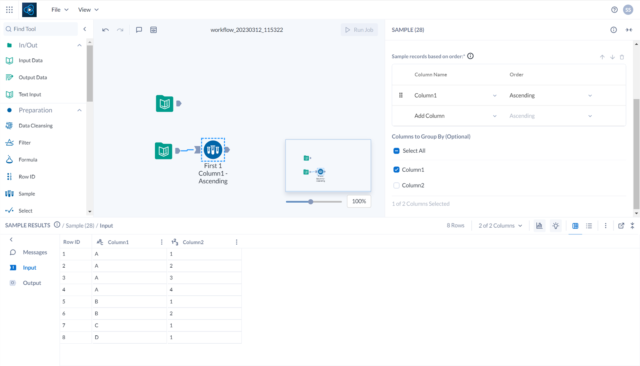The height and width of the screenshot is (366, 640).
Task: Open Column1 header options menu
Action: [x=162, y=242]
